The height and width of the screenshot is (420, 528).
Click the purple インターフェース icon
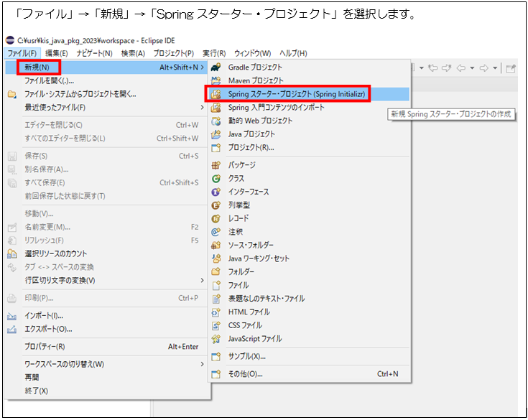[x=216, y=192]
